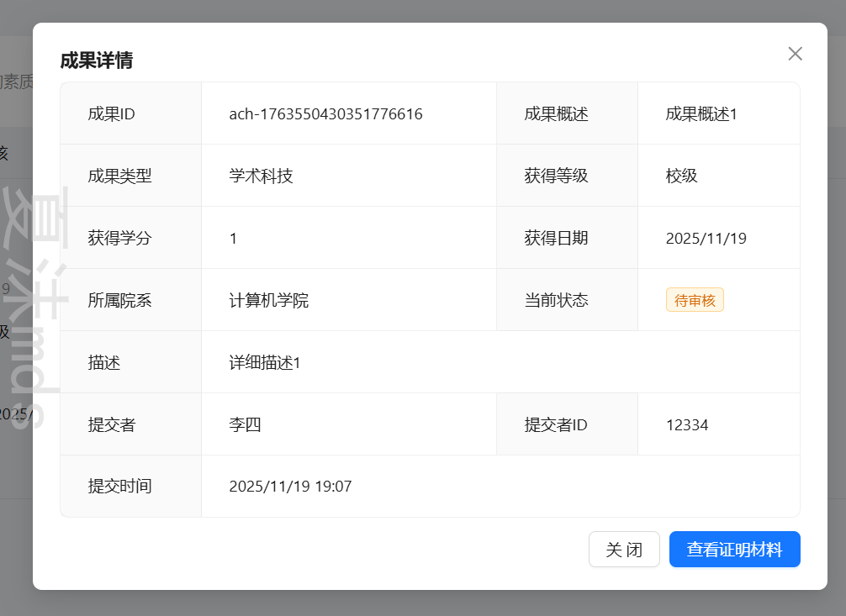Click the 描述 label
The width and height of the screenshot is (846, 616).
[103, 362]
